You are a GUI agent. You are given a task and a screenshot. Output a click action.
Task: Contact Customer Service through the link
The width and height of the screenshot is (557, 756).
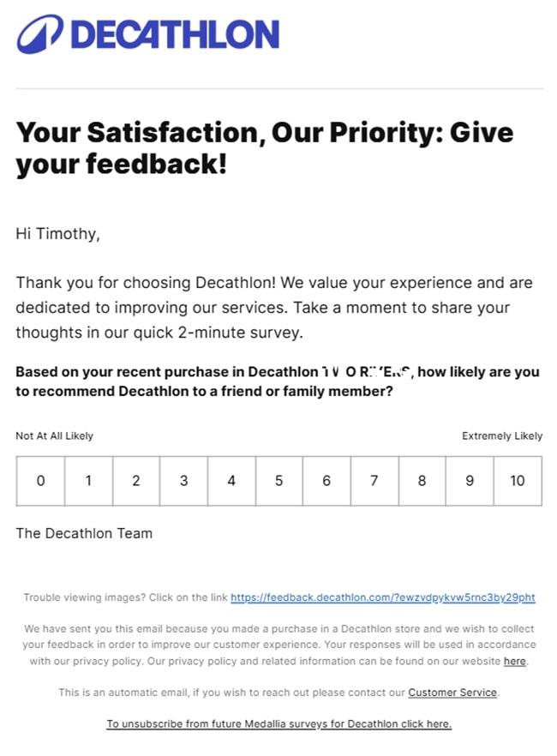[452, 693]
